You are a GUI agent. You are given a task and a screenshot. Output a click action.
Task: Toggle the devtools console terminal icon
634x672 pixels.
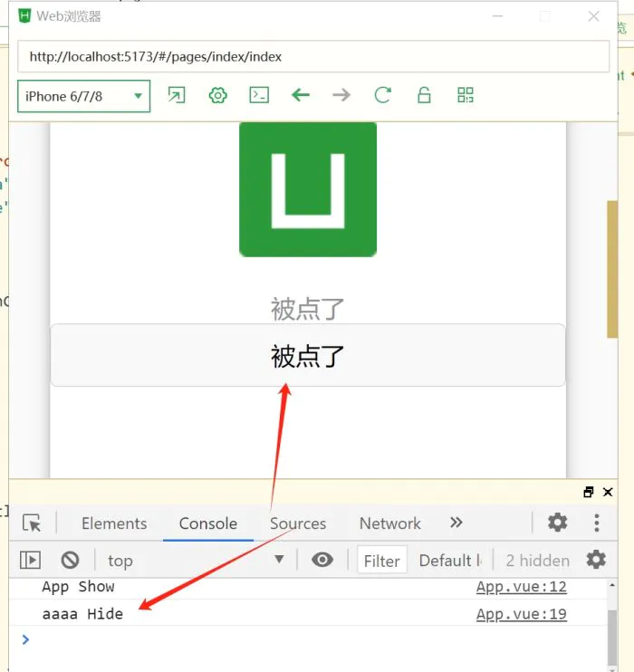259,95
